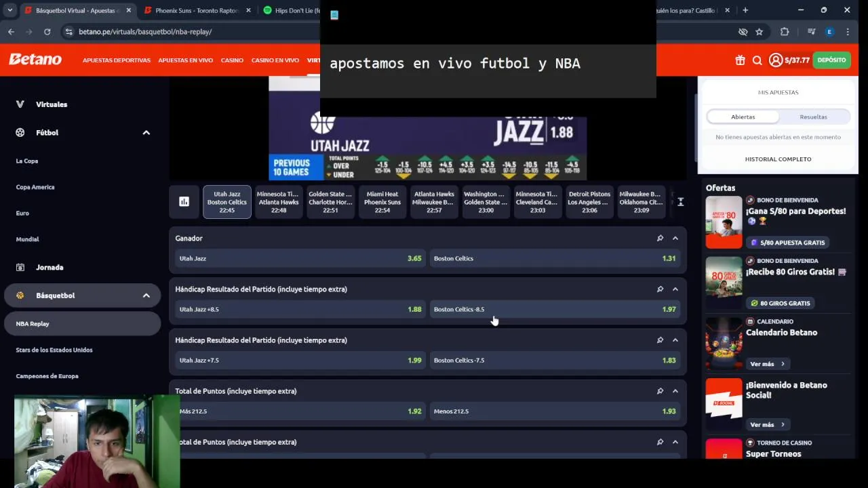Collapse the Básquetbol sidebar section
Viewport: 868px width, 488px height.
146,296
